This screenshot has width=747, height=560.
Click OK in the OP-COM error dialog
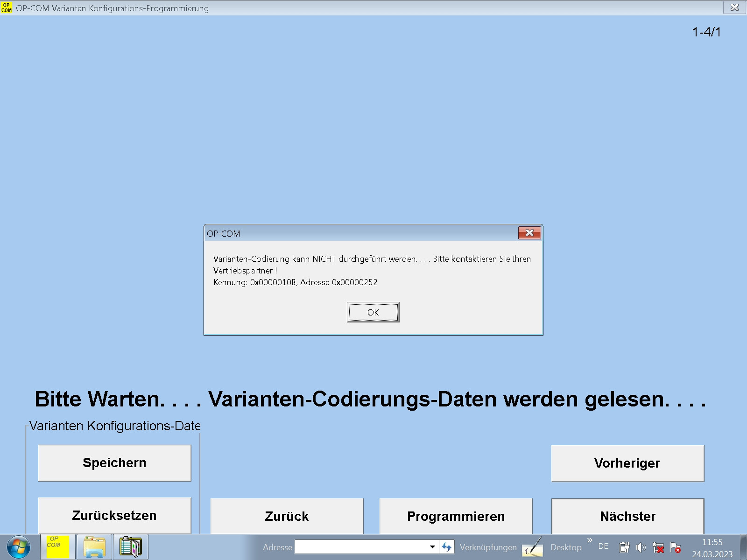[x=373, y=312]
